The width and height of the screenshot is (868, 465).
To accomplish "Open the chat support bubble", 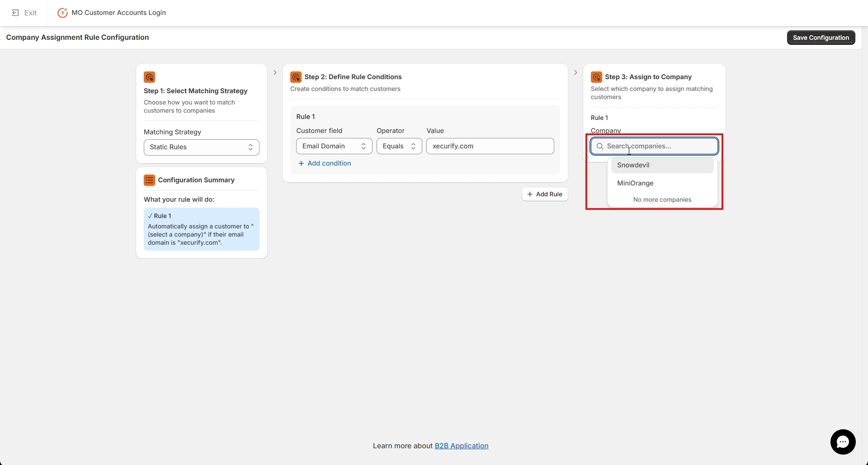I will [843, 442].
